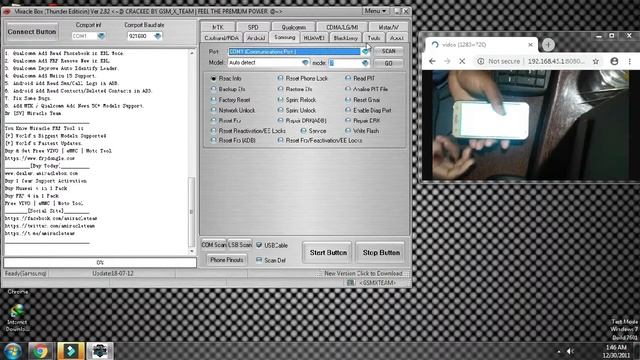
Task: Click the GO button
Action: coord(389,63)
